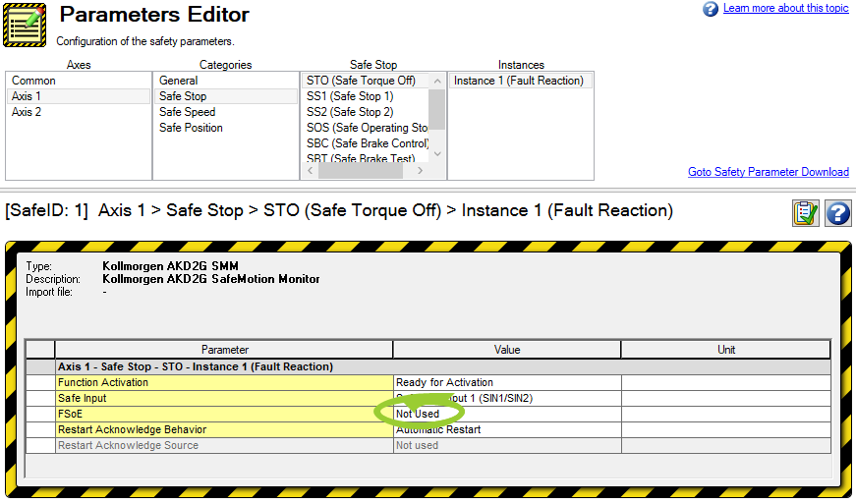The height and width of the screenshot is (504, 856).
Task: Click the Restart Acknowledge Source parameter cell
Action: pos(224,446)
